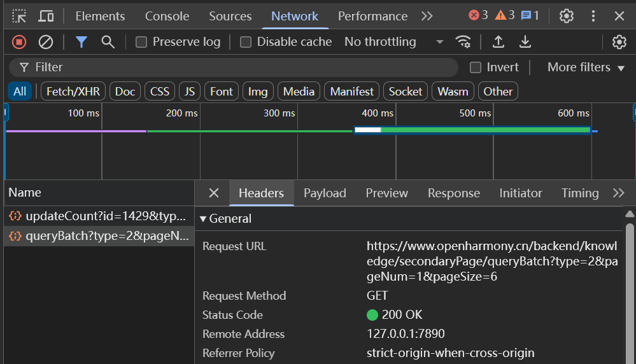636x364 pixels.
Task: Collapse the General headers section
Action: point(203,219)
